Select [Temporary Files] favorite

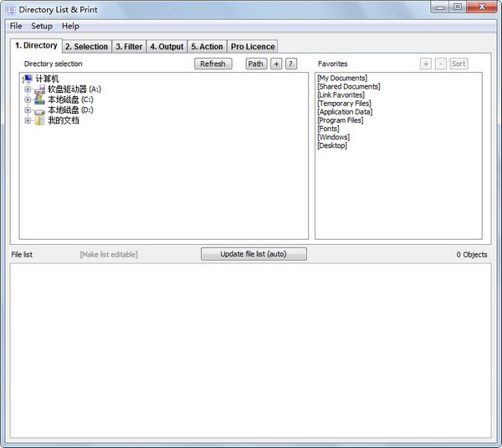pos(344,104)
